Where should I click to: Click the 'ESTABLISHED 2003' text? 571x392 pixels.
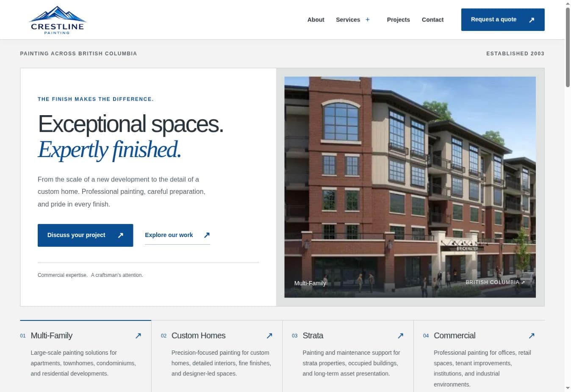coord(515,53)
